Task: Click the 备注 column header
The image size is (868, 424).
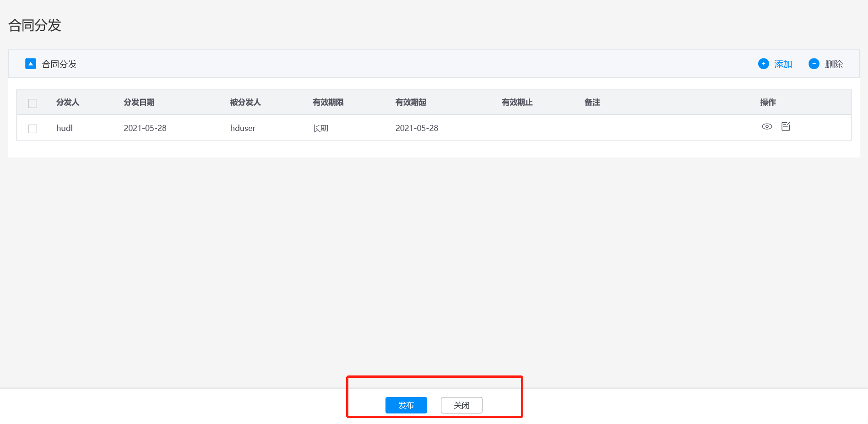Action: 592,102
